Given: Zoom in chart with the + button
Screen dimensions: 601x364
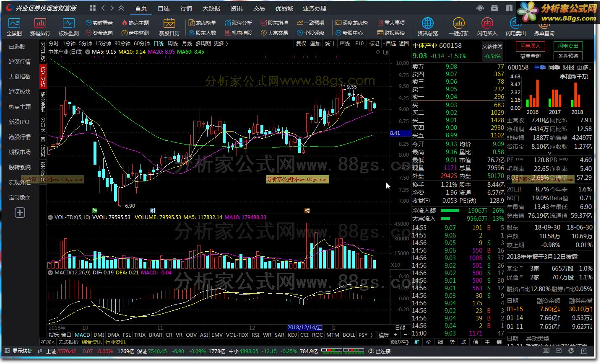Looking at the screenshot, I should pos(395,335).
